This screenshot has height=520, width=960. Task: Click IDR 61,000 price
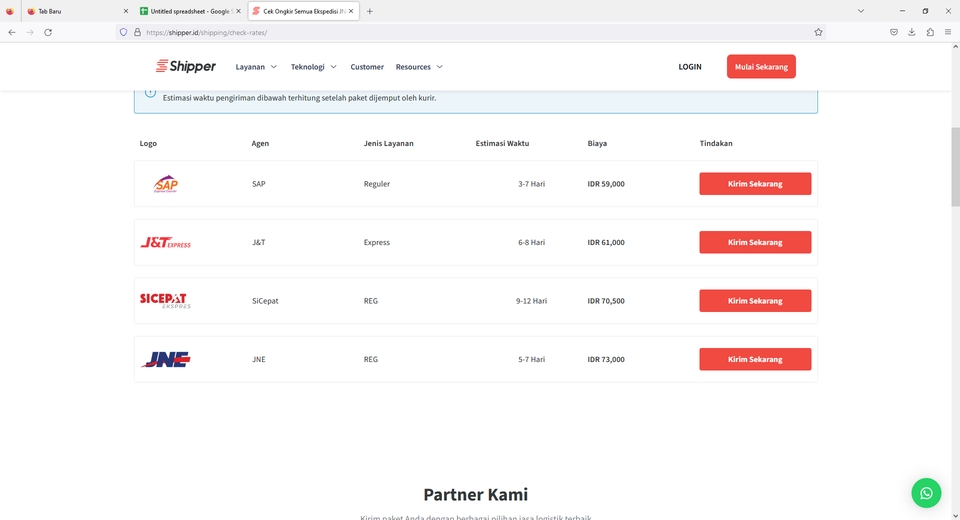[x=606, y=243]
